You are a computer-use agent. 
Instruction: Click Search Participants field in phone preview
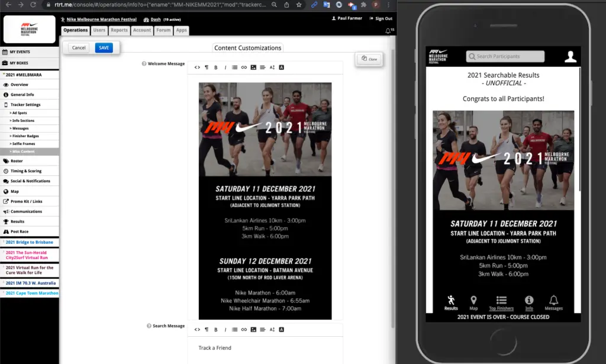point(505,56)
